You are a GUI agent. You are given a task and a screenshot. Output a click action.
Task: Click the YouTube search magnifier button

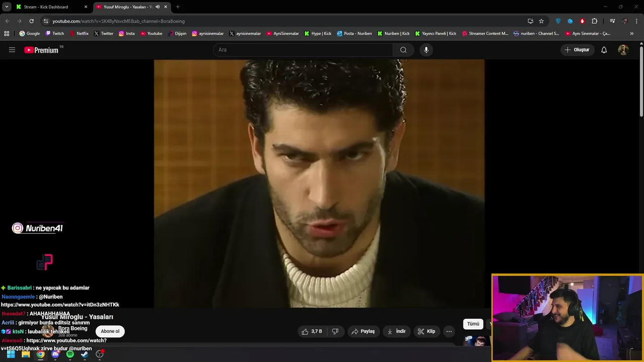tap(404, 50)
